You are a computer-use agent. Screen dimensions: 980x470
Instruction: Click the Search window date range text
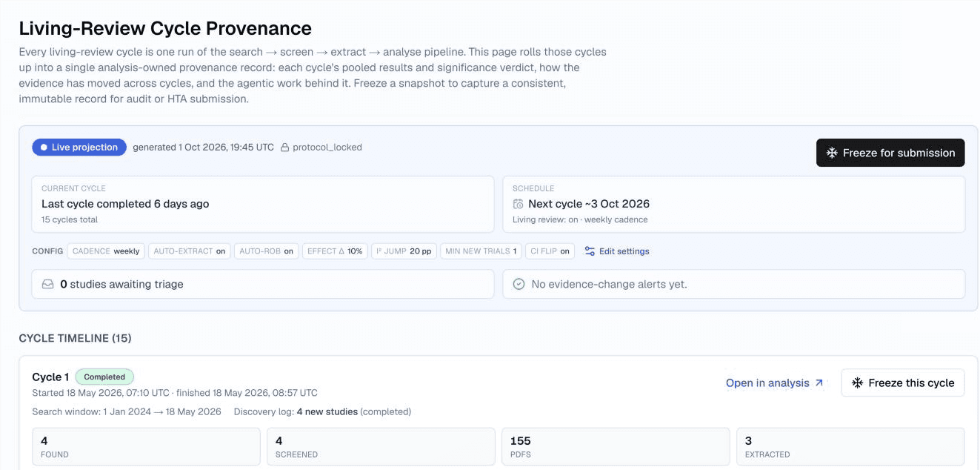pos(127,411)
